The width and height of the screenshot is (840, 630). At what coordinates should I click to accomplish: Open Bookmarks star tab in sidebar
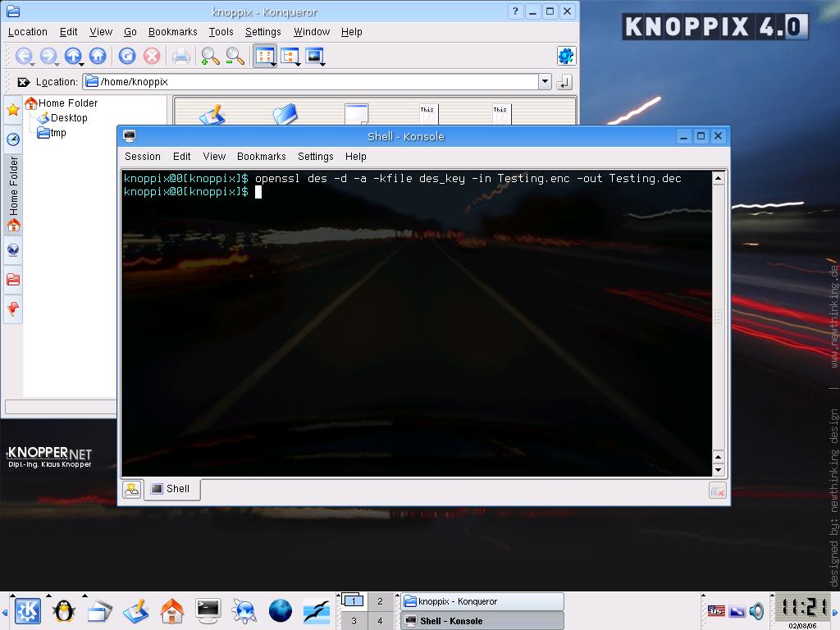point(13,111)
